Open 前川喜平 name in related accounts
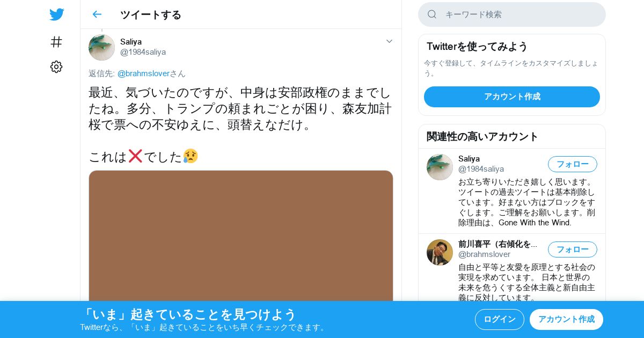The width and height of the screenshot is (644, 338). pos(497,244)
